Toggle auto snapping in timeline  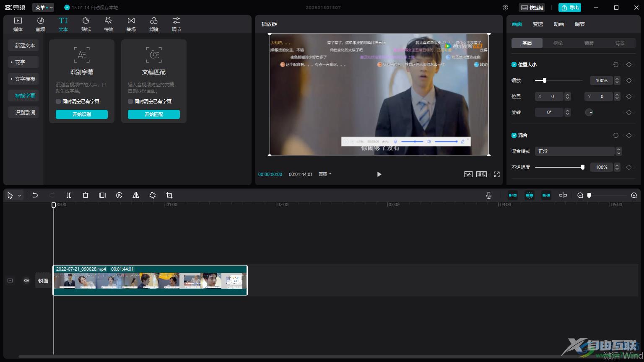coord(530,195)
